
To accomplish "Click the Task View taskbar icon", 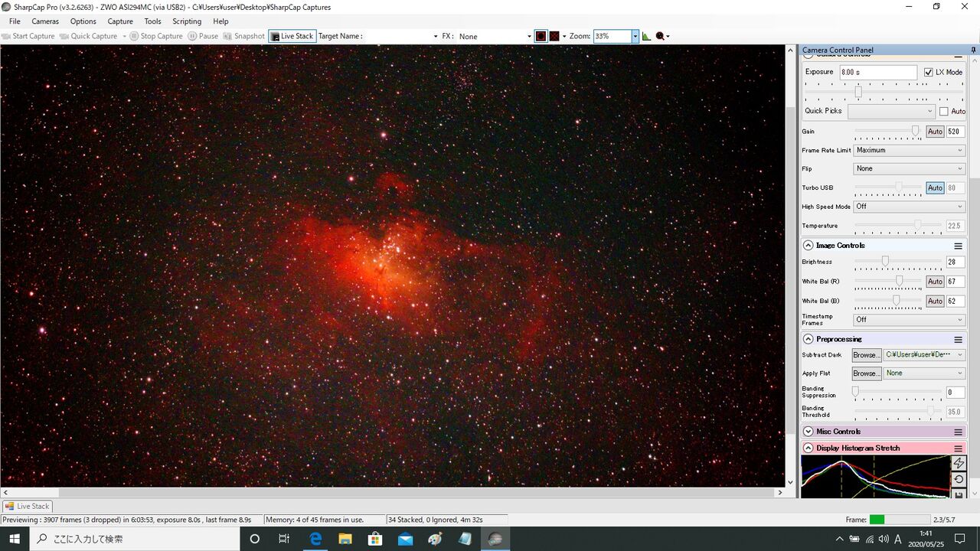I will tap(284, 539).
